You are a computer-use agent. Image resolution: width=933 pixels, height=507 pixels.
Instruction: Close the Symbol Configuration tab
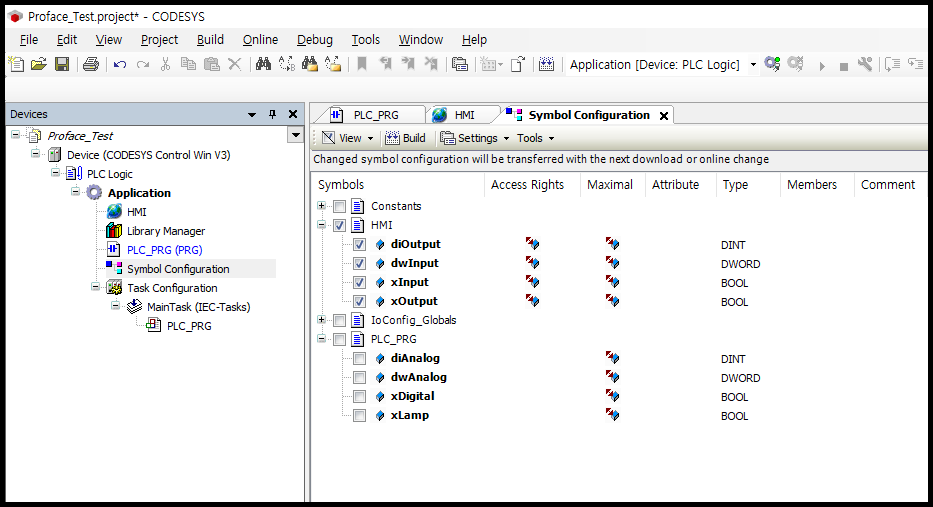coord(664,115)
